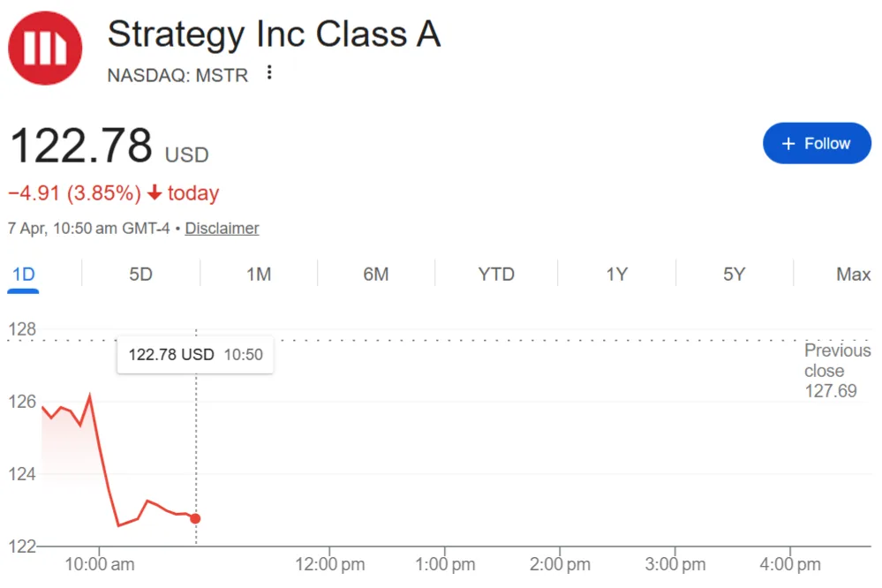Select the red data point on the chart
This screenshot has width=882, height=588.
[x=195, y=519]
